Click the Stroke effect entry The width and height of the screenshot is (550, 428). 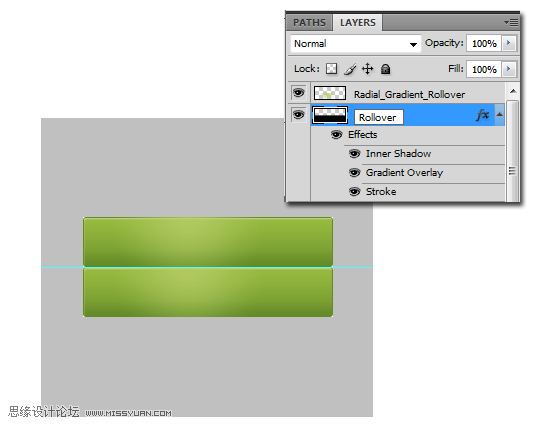[381, 192]
